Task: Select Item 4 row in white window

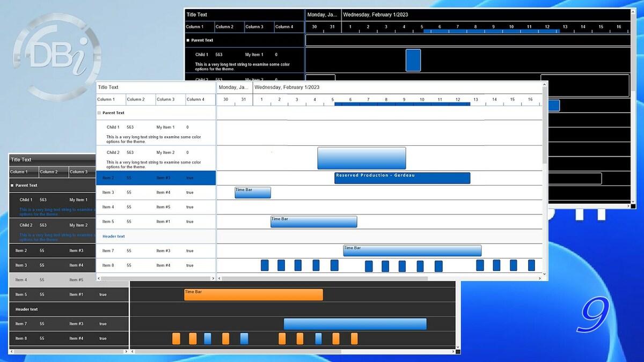Action: tap(156, 207)
